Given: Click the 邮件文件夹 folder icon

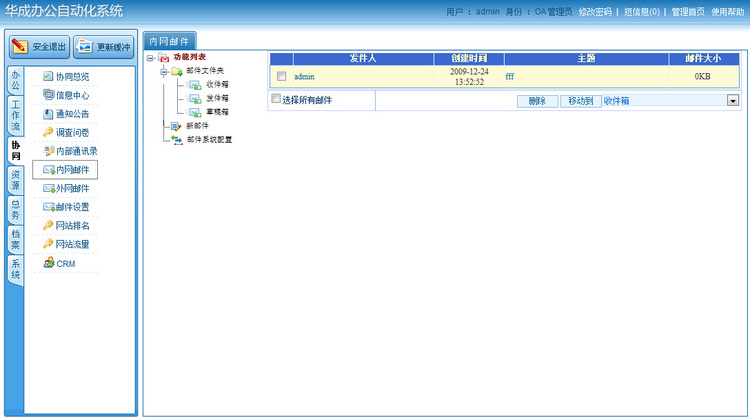Looking at the screenshot, I should [x=177, y=71].
